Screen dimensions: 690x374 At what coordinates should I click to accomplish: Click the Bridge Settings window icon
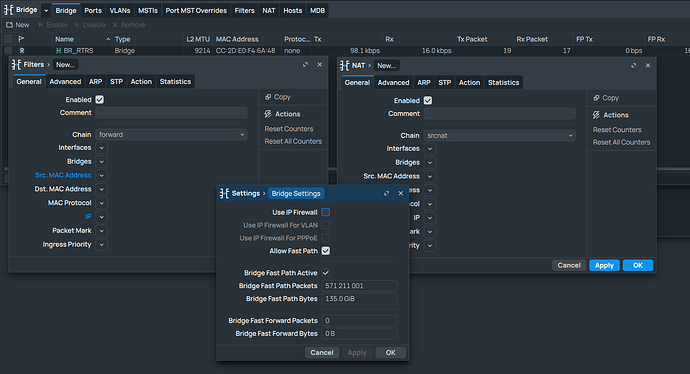pos(224,194)
